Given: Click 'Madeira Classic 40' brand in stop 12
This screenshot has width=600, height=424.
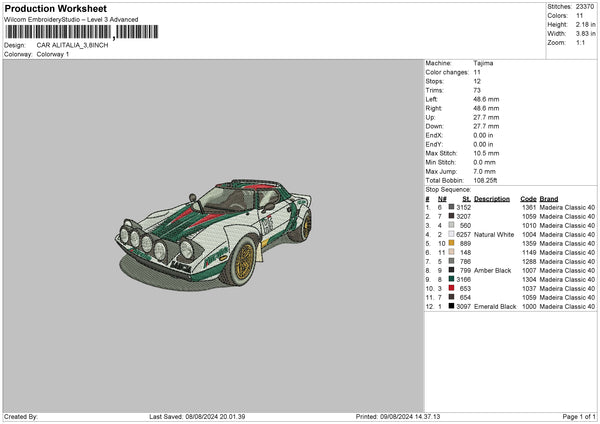Looking at the screenshot, I should [x=567, y=307].
